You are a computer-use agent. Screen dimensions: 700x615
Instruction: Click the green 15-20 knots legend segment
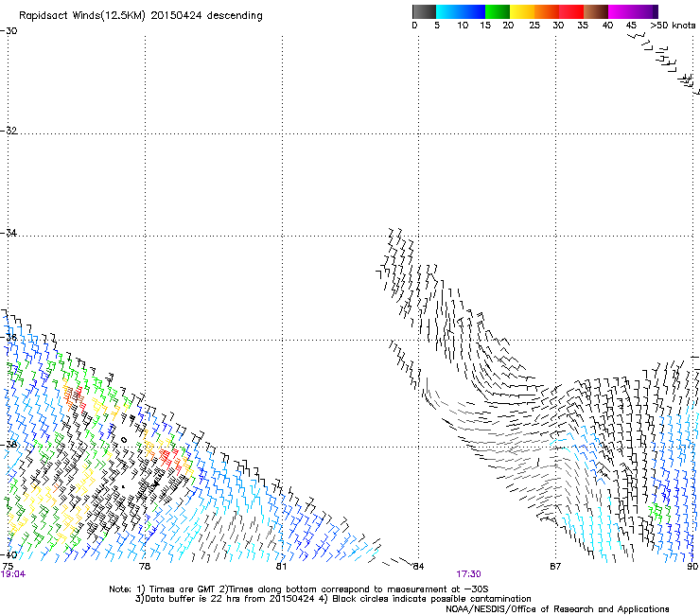coord(498,11)
